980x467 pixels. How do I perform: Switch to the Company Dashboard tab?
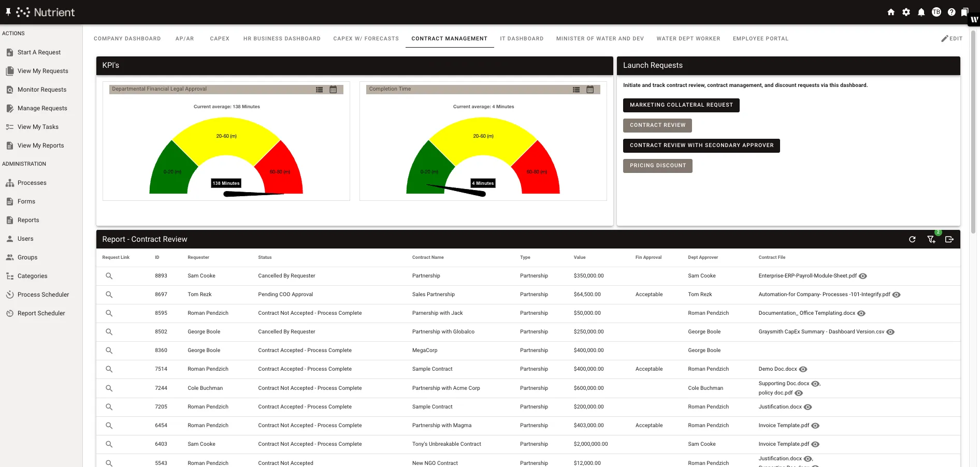coord(127,38)
